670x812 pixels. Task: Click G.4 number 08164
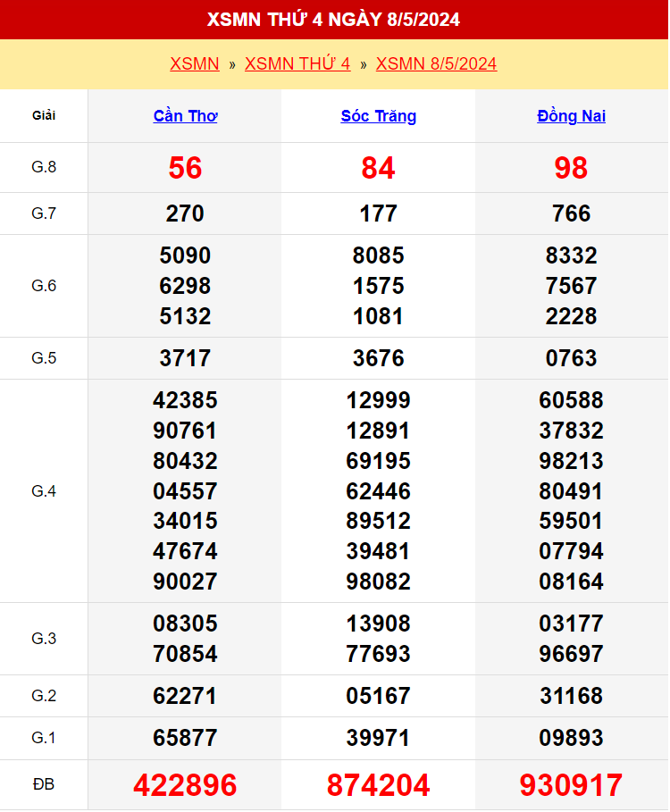(572, 582)
